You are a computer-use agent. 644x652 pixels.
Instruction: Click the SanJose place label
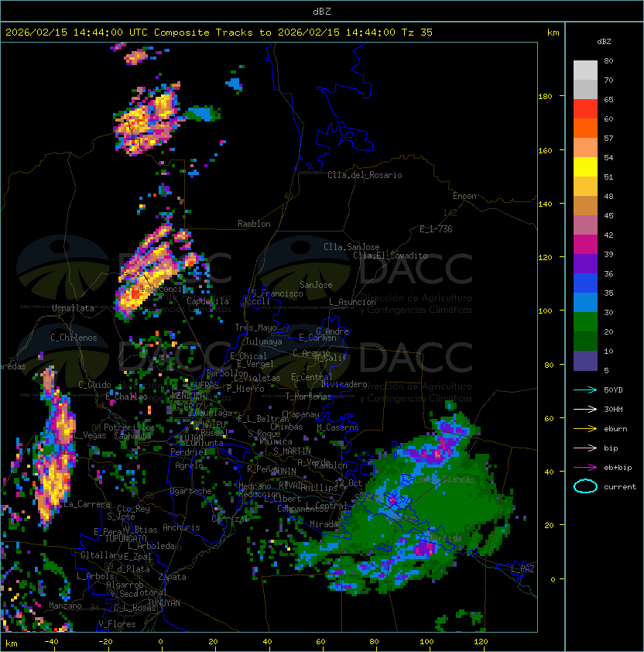[x=316, y=285]
